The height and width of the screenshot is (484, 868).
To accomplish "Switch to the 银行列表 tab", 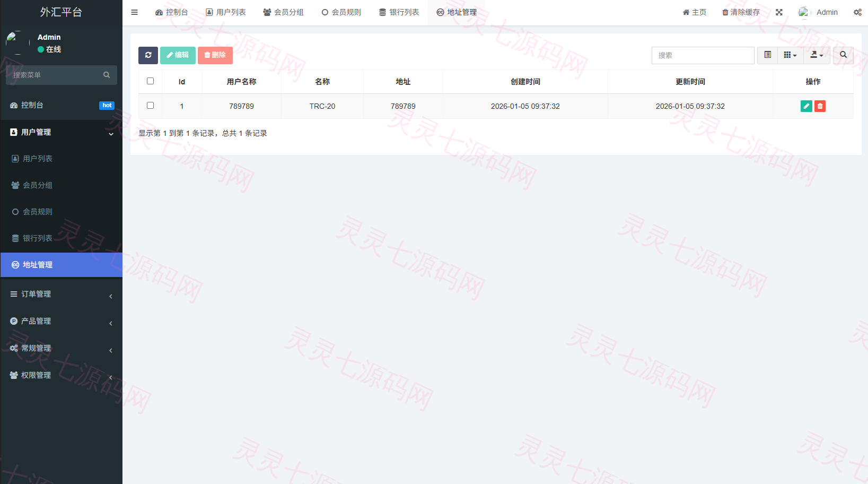I will pyautogui.click(x=399, y=12).
